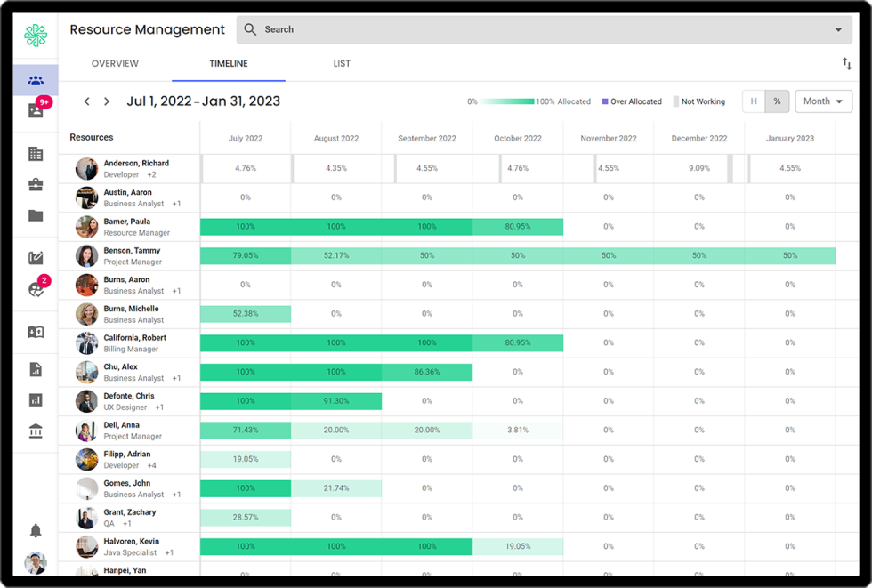Open the notifications bell icon
872x588 pixels.
coord(36,531)
